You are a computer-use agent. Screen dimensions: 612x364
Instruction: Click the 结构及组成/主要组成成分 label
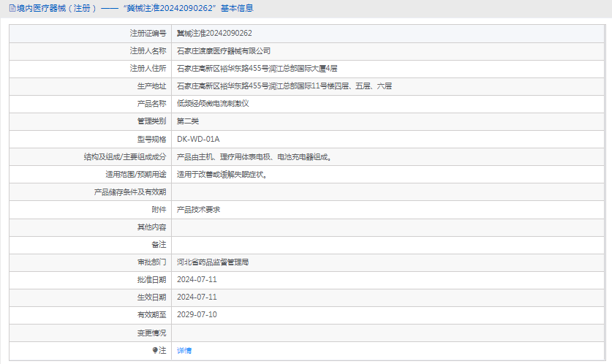[x=125, y=157]
